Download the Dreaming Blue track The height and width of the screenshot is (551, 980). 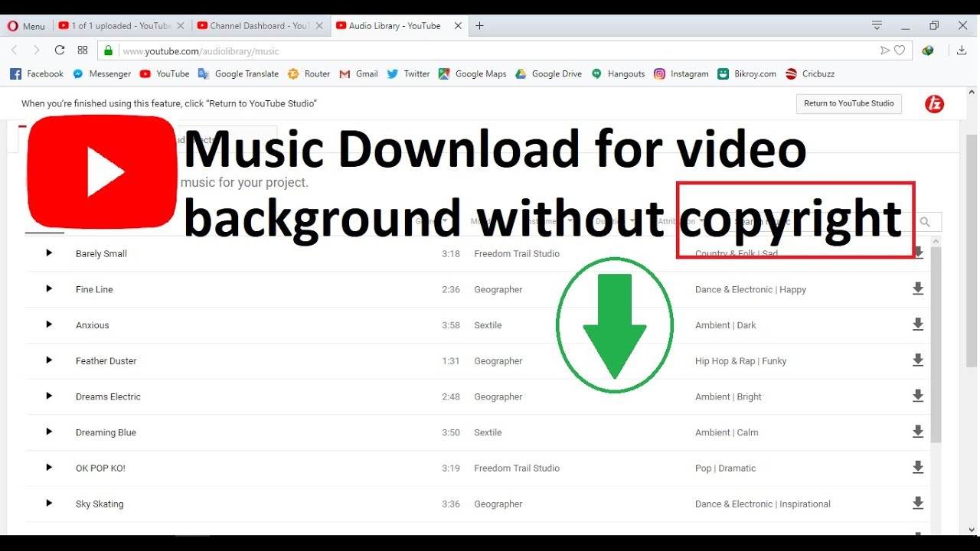pyautogui.click(x=918, y=432)
